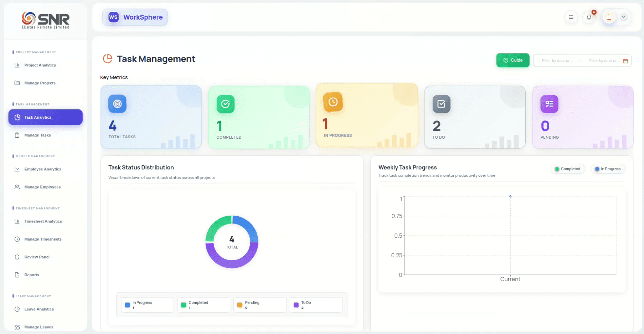
Task: Click the calendar icon in date filter
Action: (x=625, y=61)
